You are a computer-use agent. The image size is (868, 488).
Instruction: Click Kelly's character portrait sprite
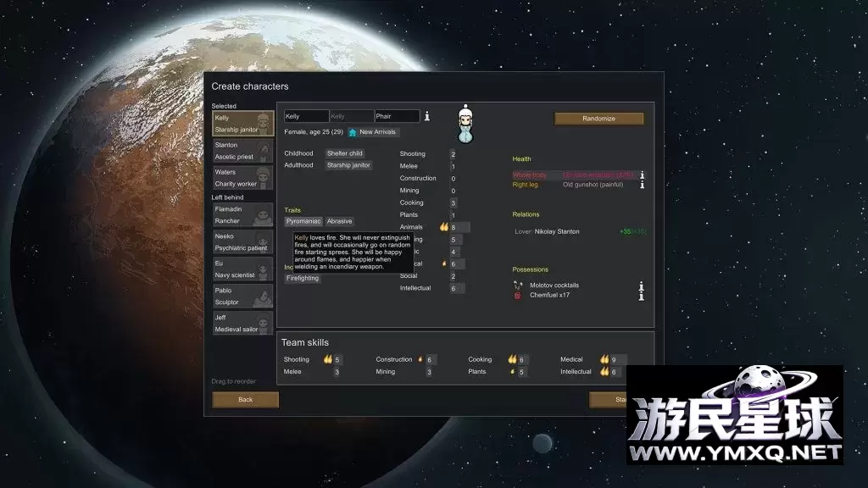click(x=465, y=124)
